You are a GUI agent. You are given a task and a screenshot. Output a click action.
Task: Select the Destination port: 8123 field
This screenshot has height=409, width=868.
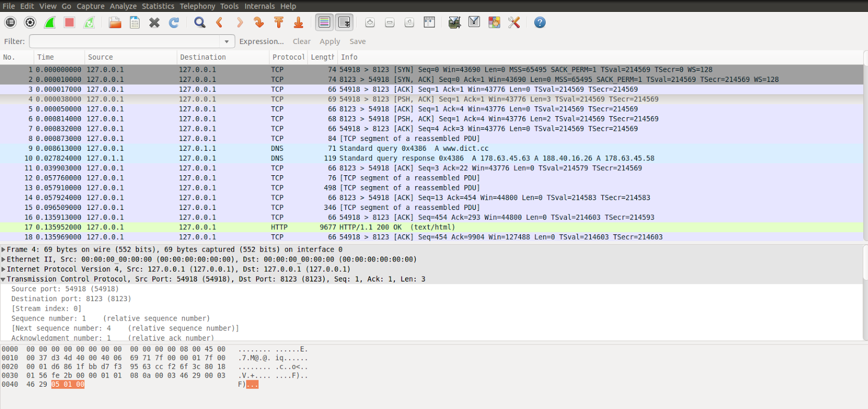(x=71, y=299)
